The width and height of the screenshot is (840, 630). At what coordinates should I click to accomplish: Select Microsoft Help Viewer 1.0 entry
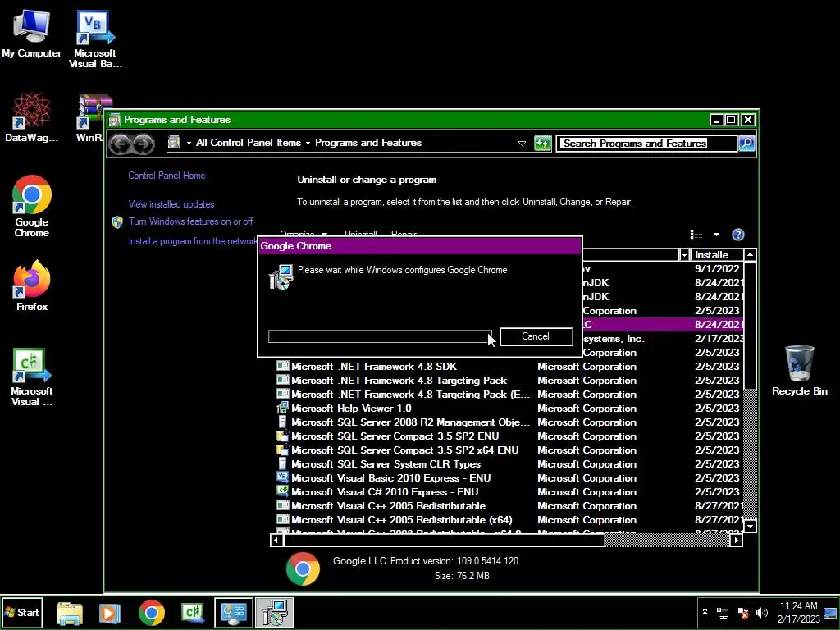[507, 409]
